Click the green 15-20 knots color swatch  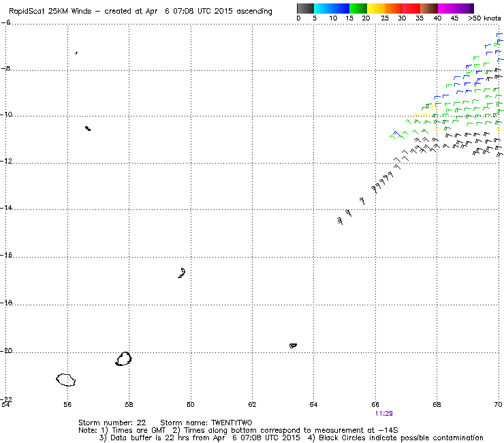358,8
